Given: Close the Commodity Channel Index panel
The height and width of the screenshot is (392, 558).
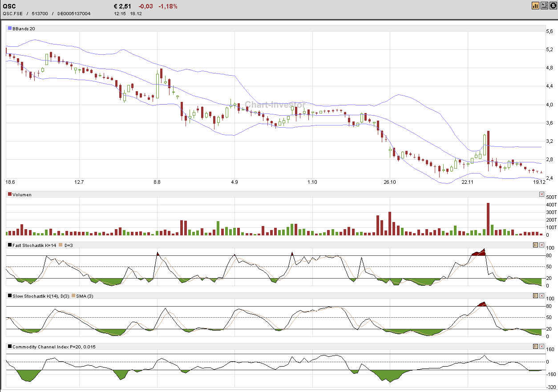Looking at the screenshot, I should pos(542,346).
